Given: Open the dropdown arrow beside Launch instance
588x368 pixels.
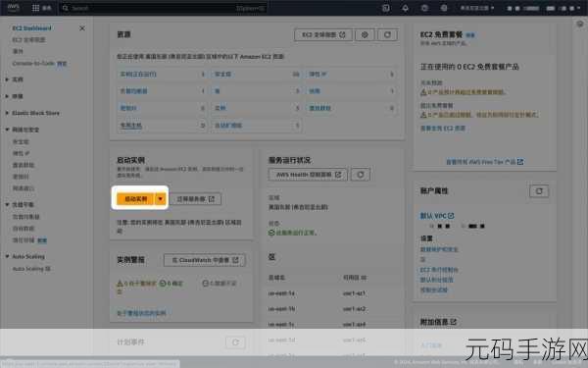Looking at the screenshot, I should pyautogui.click(x=161, y=199).
